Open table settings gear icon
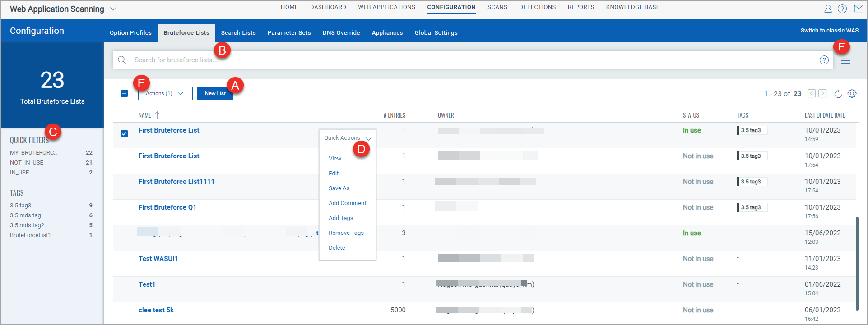Screen dimensions: 868x325 pyautogui.click(x=852, y=93)
